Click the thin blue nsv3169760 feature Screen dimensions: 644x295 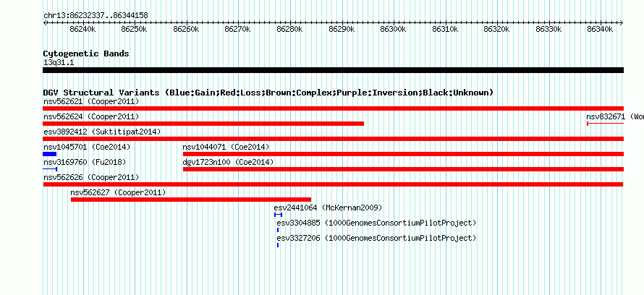50,169
